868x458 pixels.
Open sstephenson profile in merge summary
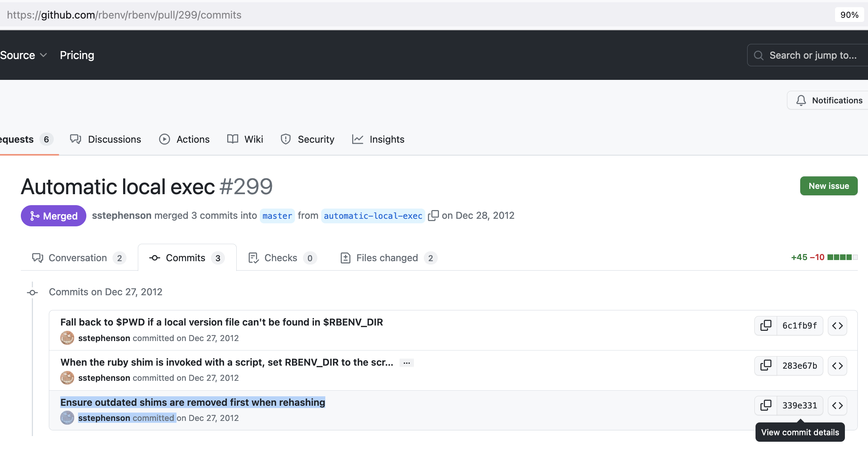[122, 215]
